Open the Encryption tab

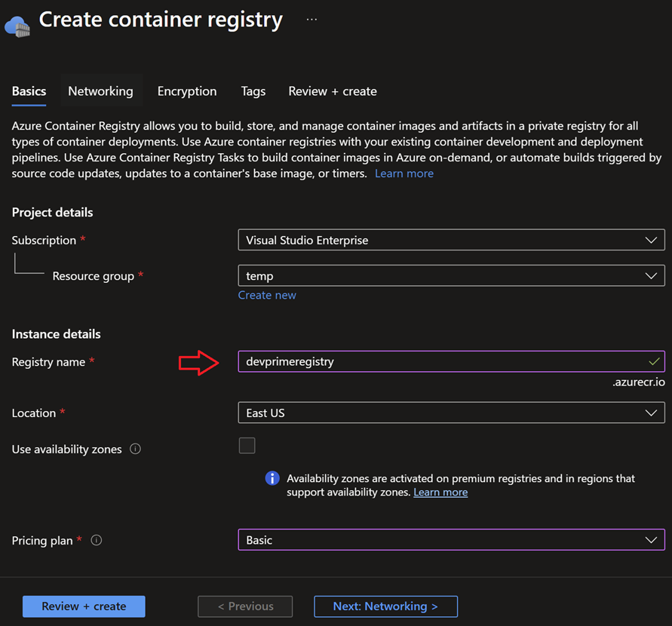[186, 91]
